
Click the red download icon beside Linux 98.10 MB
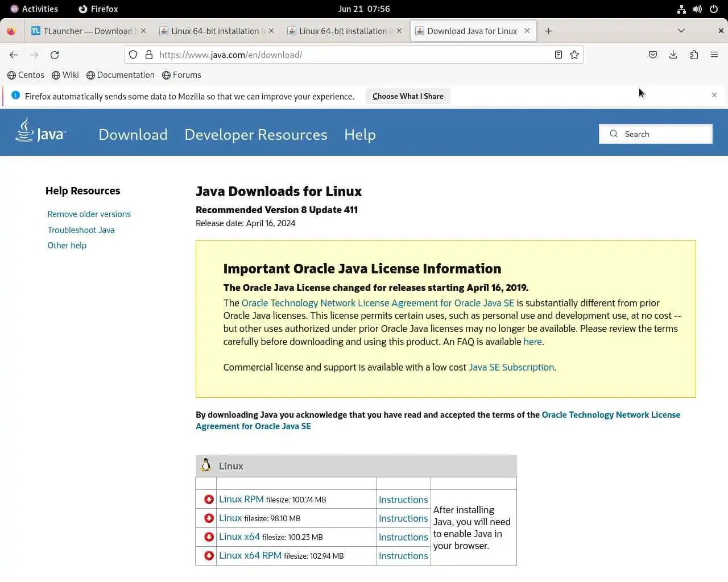[x=209, y=518]
